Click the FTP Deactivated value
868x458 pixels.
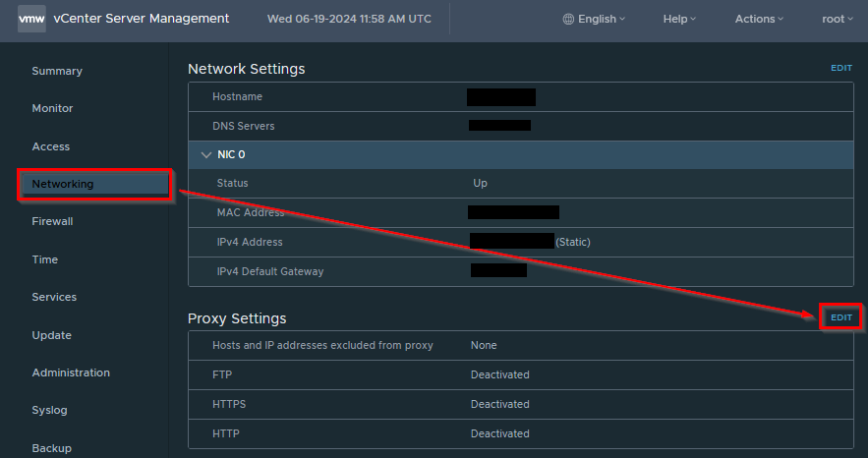pyautogui.click(x=500, y=375)
